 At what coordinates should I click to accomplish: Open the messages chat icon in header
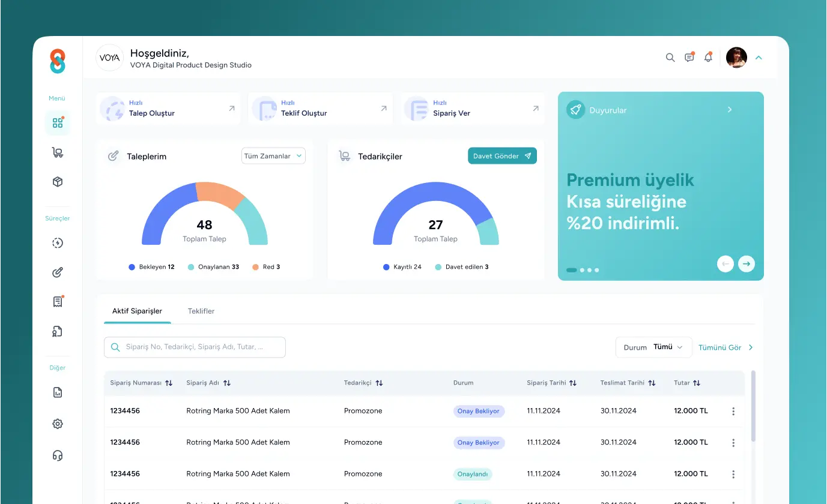click(x=689, y=58)
